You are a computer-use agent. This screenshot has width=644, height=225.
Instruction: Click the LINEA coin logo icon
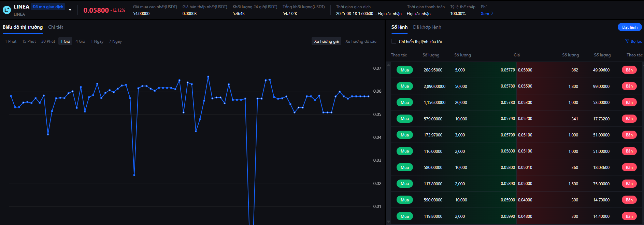click(7, 10)
